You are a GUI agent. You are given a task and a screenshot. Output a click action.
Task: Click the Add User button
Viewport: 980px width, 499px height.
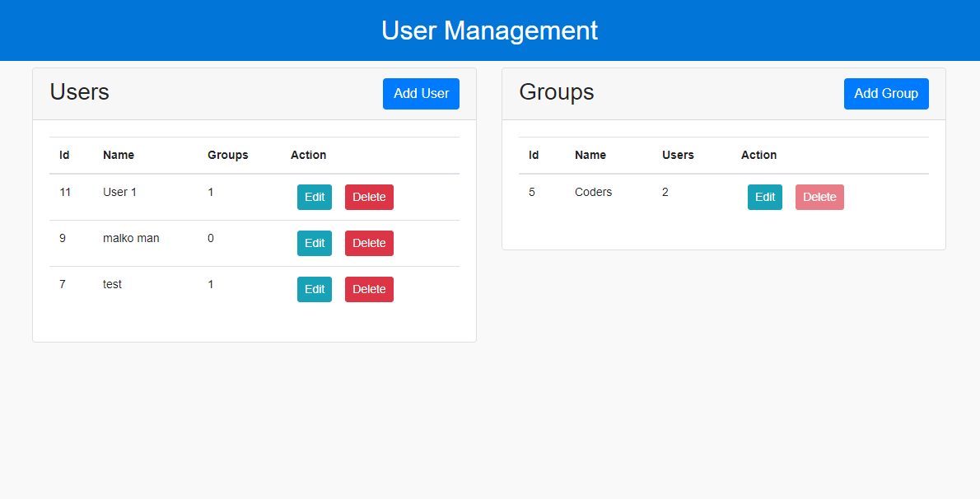[421, 93]
